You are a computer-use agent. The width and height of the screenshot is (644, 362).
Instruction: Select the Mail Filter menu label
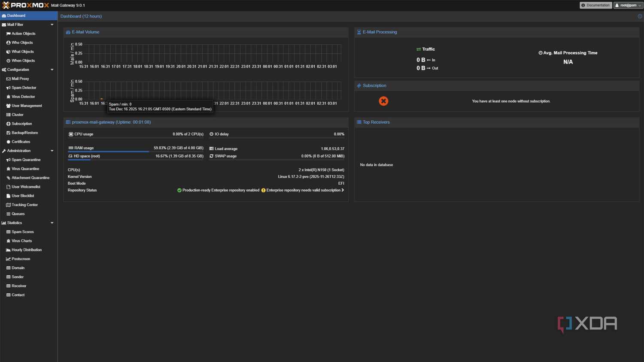click(x=15, y=24)
